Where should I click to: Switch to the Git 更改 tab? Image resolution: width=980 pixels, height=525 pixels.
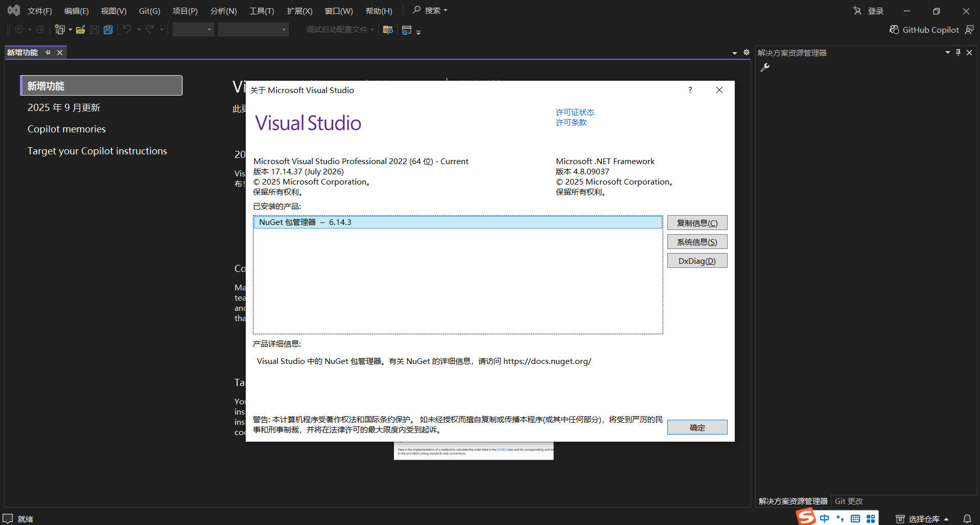pos(849,501)
